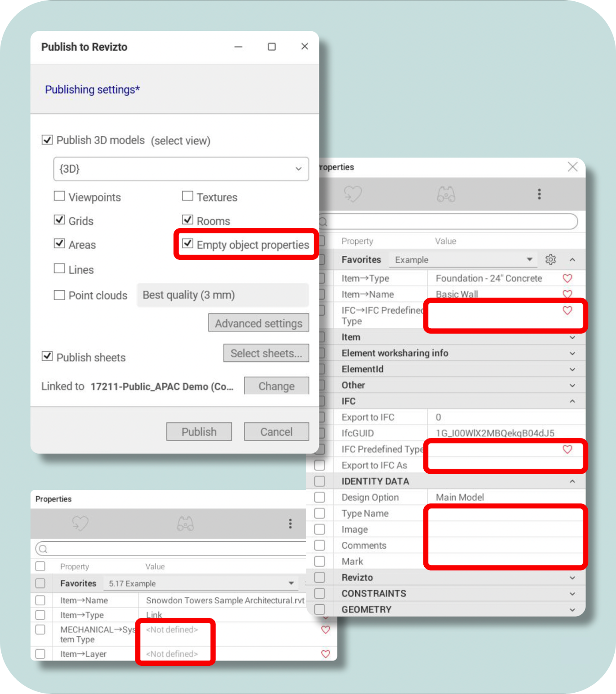Check the Export to IFC As row checkbox
Screen dimensions: 616x694
tap(320, 465)
